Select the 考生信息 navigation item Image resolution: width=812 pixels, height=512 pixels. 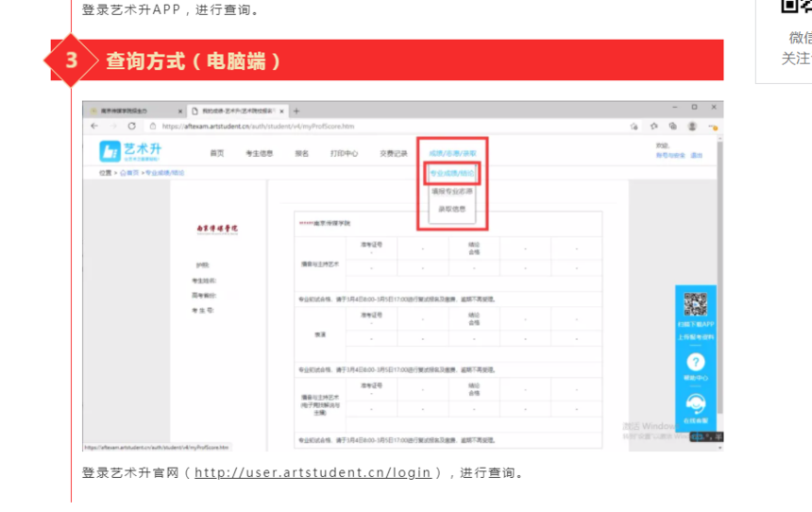259,153
